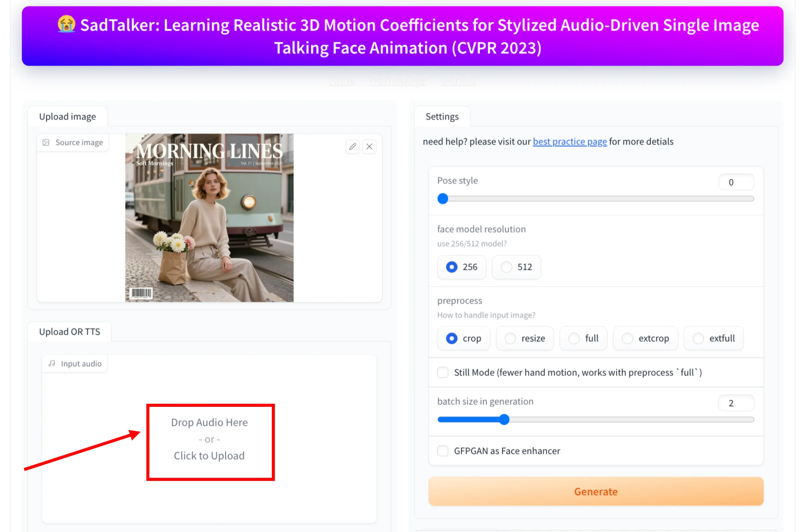This screenshot has width=802, height=532.
Task: Select extcrop preprocess mode
Action: (627, 338)
